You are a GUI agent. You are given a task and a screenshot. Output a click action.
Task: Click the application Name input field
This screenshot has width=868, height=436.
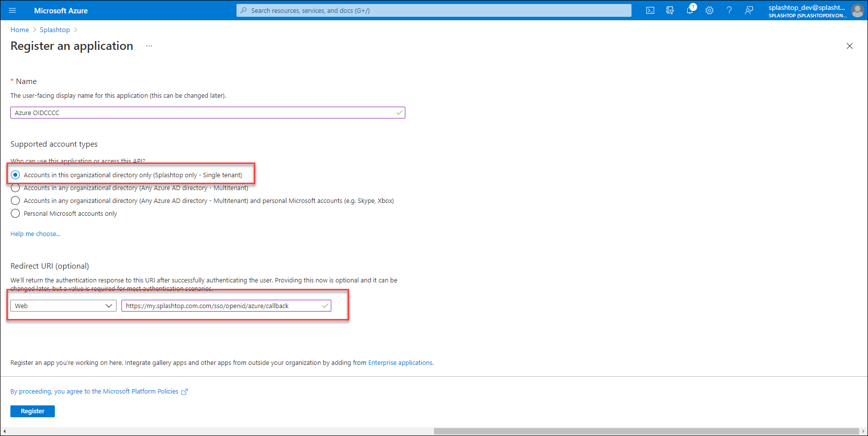[208, 113]
